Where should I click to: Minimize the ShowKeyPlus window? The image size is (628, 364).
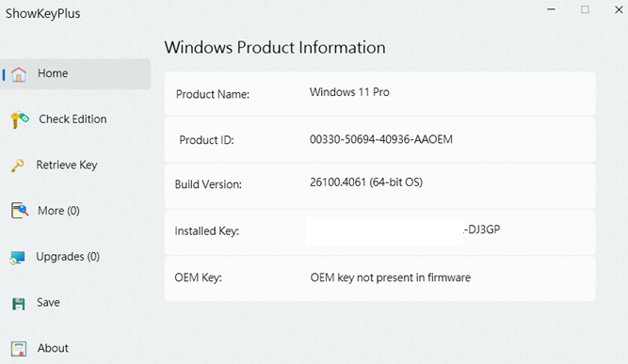tap(552, 9)
